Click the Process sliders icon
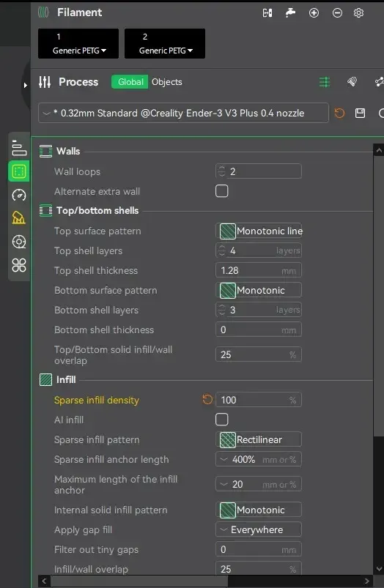Viewport: 384px width, 588px height. click(x=45, y=82)
